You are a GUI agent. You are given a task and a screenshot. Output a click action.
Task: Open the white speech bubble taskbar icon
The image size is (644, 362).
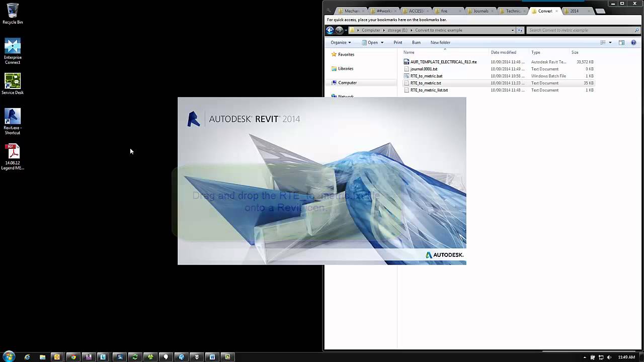[x=166, y=357]
